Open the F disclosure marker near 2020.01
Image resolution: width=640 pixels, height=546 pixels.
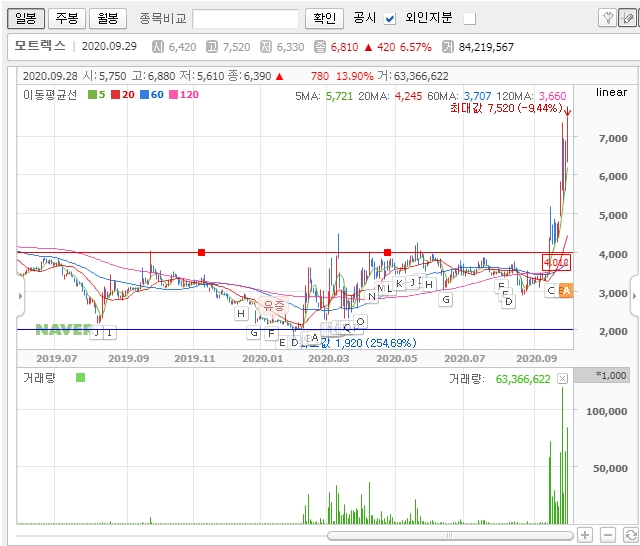pos(271,334)
